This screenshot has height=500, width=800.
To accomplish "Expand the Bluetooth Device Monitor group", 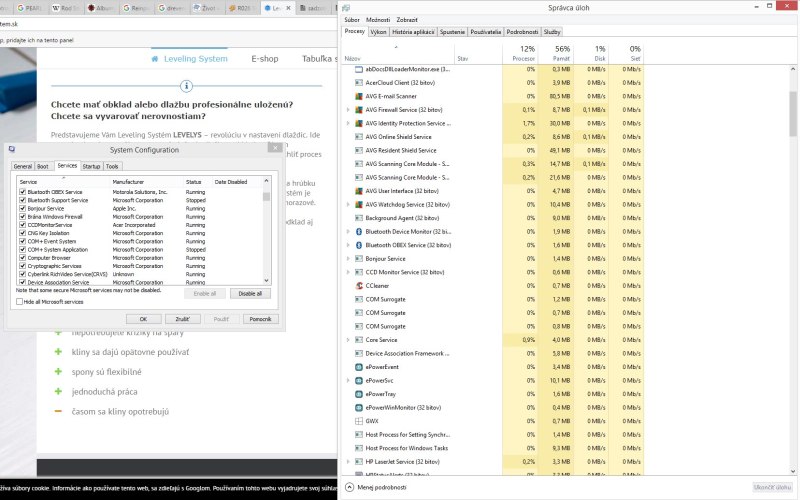I will point(348,232).
